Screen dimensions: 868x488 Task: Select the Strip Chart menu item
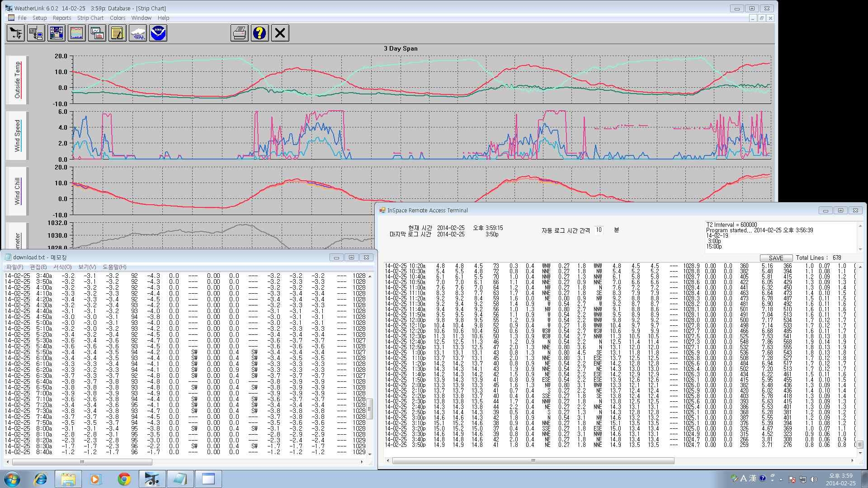(90, 17)
